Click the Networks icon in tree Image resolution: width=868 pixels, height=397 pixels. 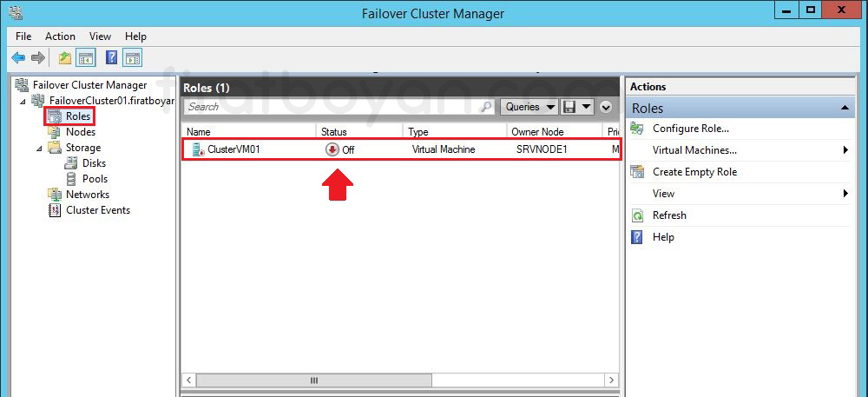pos(55,195)
